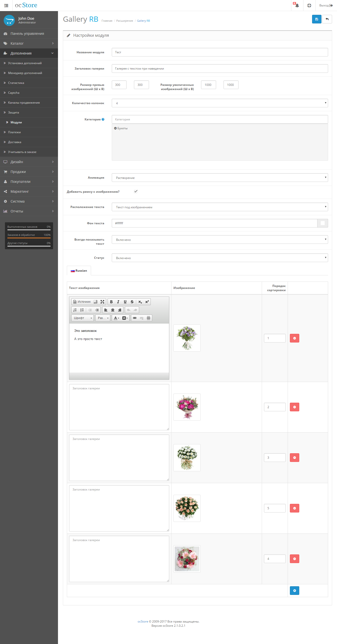Open the Статус dropdown
Viewport: 337px width, 644px height.
point(220,258)
